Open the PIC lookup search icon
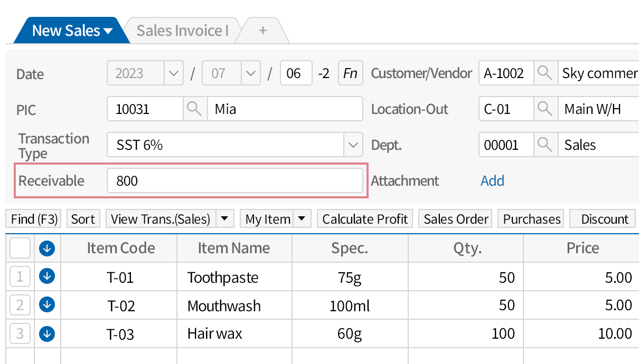Image resolution: width=639 pixels, height=364 pixels. (x=195, y=109)
